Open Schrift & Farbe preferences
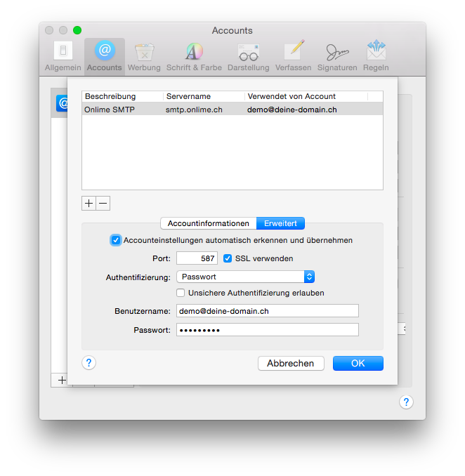Viewport: 465px width, 476px height. tap(194, 56)
